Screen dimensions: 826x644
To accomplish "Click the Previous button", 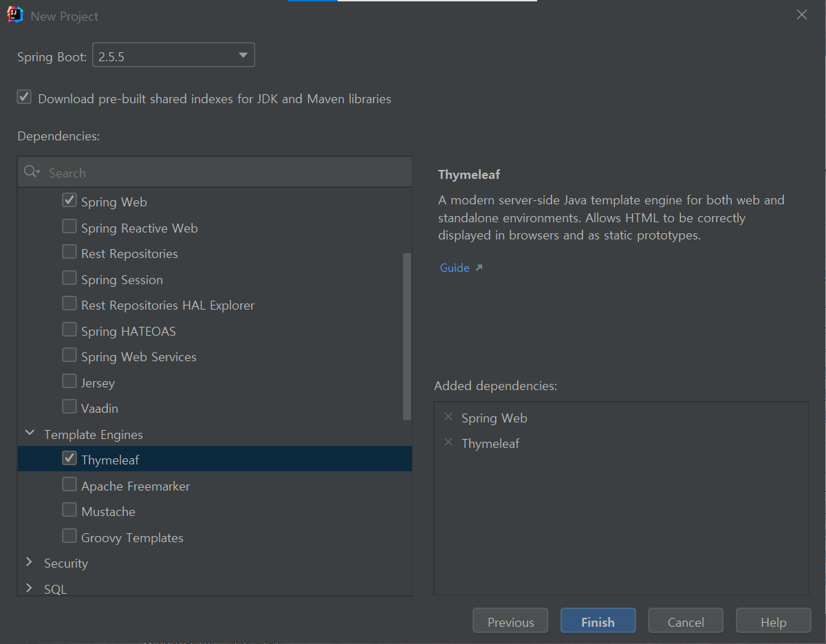I will click(x=510, y=622).
